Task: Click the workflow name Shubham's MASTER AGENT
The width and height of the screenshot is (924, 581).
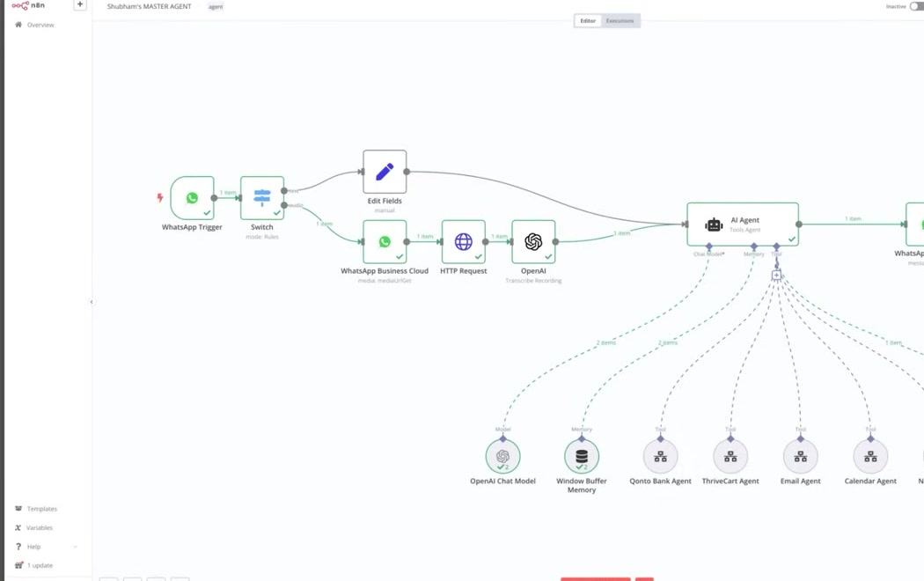Action: (x=149, y=6)
